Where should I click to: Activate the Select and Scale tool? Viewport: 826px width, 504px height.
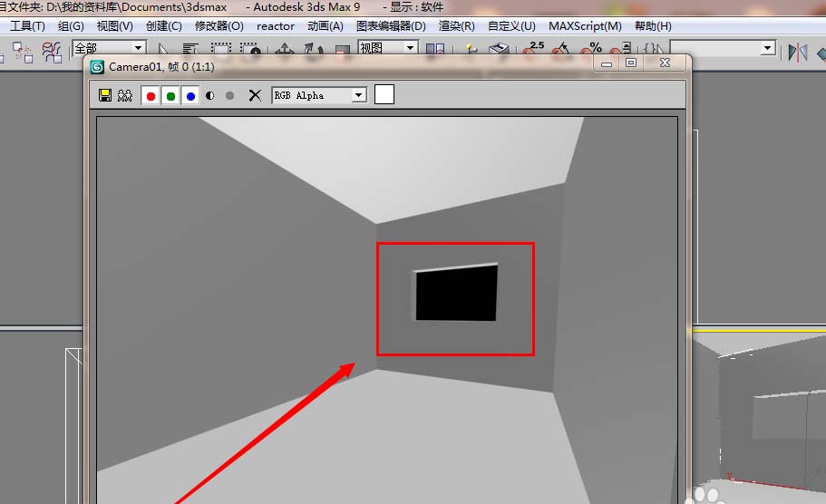pos(343,50)
